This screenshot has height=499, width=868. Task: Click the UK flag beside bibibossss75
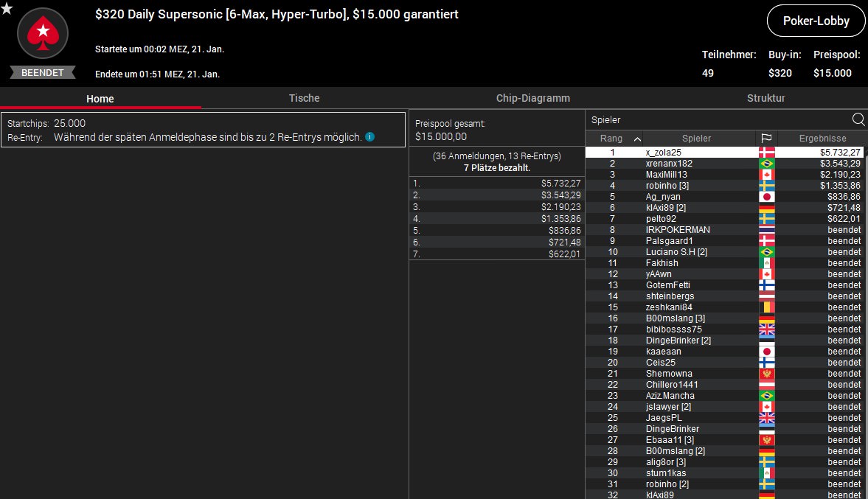point(766,329)
